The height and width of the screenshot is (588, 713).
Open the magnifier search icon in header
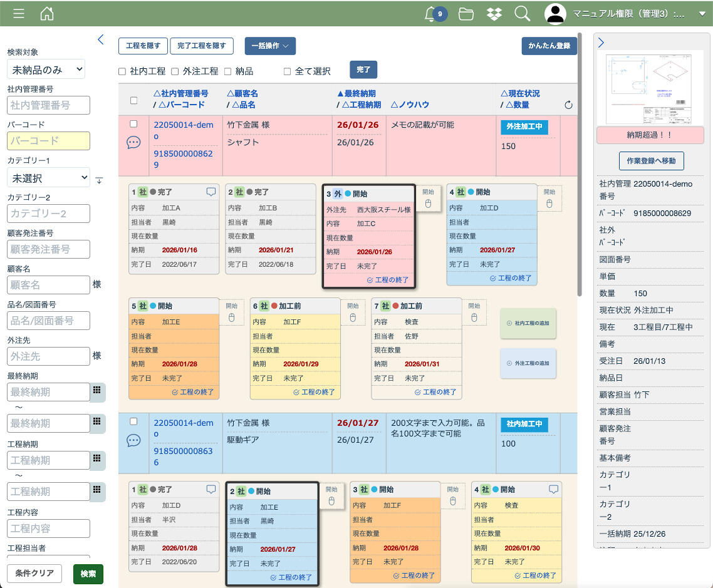click(522, 14)
